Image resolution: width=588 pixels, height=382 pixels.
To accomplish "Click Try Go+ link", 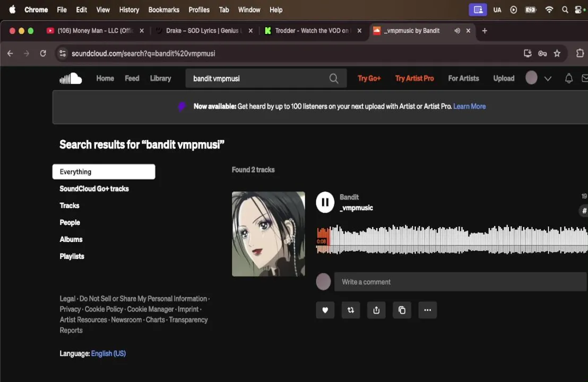I will pyautogui.click(x=369, y=79).
